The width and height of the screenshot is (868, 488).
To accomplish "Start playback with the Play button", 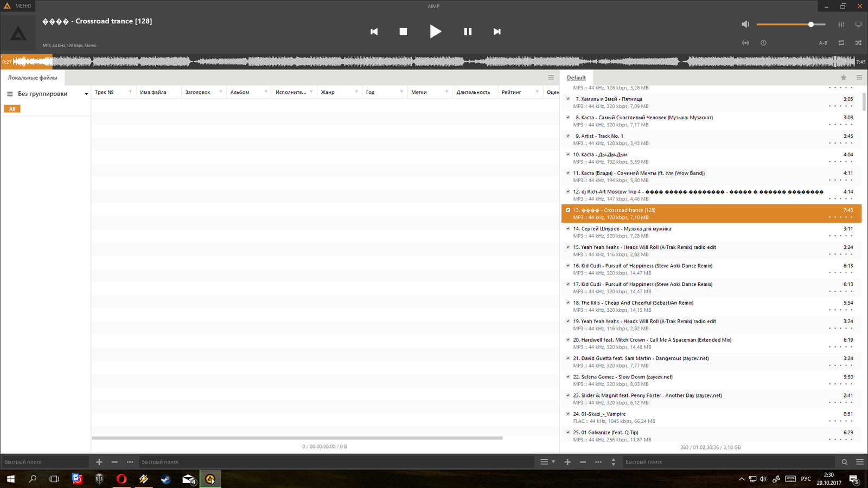I will click(x=435, y=31).
